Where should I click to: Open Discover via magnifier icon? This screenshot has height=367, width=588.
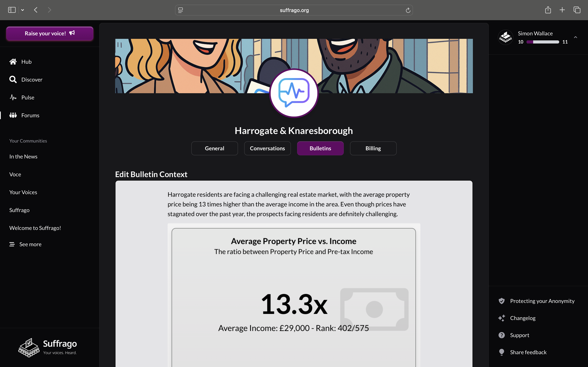point(13,80)
